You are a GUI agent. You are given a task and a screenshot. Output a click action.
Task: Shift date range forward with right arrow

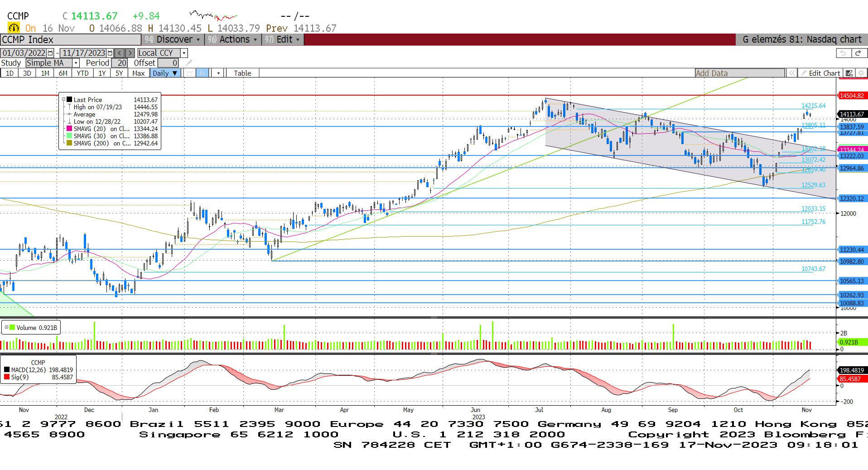130,53
